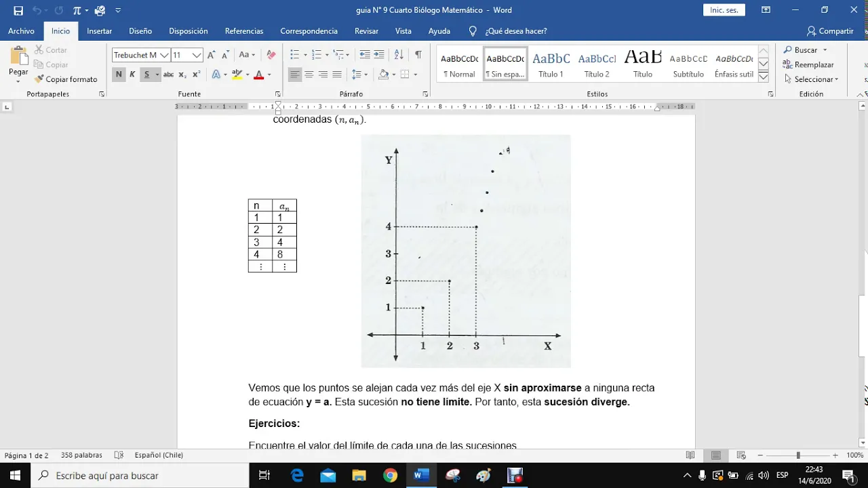This screenshot has width=868, height=488.
Task: Justify the text
Action: [337, 75]
